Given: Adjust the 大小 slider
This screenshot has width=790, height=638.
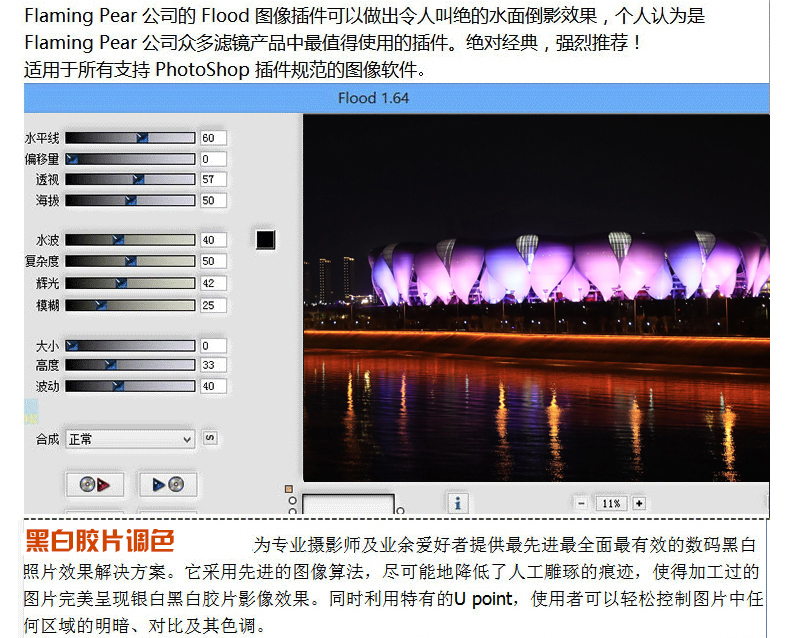Looking at the screenshot, I should (130, 345).
